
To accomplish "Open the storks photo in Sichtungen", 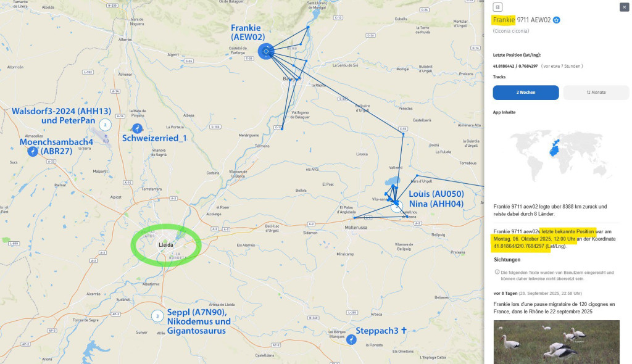I will click(556, 342).
